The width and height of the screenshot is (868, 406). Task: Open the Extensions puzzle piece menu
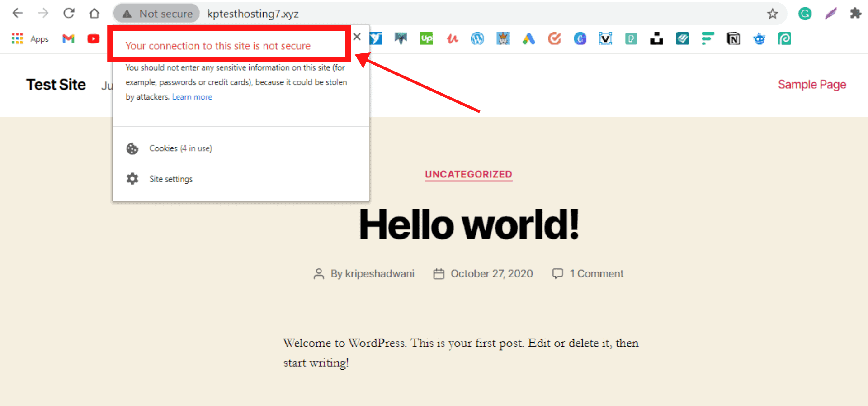(x=855, y=14)
